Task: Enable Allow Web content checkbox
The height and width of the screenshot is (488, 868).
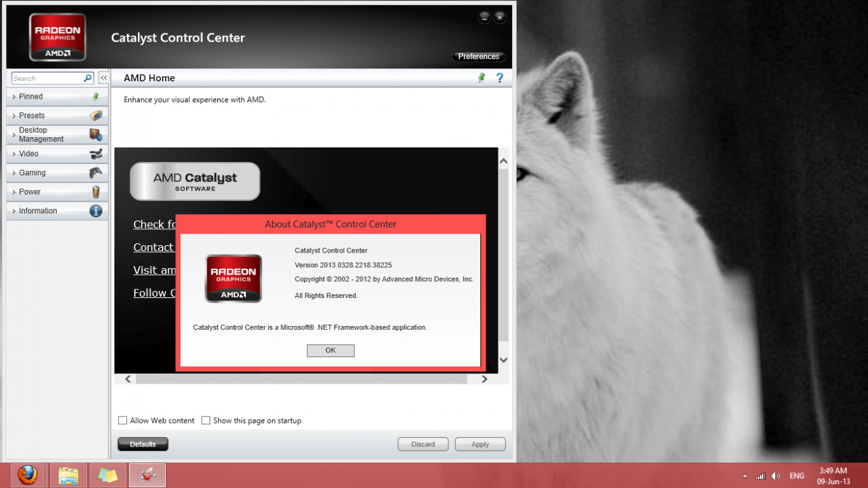Action: [x=122, y=420]
